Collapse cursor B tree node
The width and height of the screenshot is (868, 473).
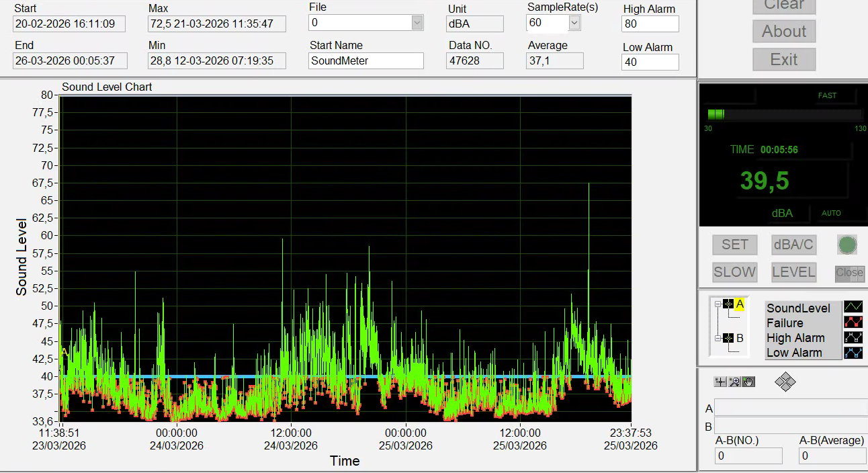[718, 338]
